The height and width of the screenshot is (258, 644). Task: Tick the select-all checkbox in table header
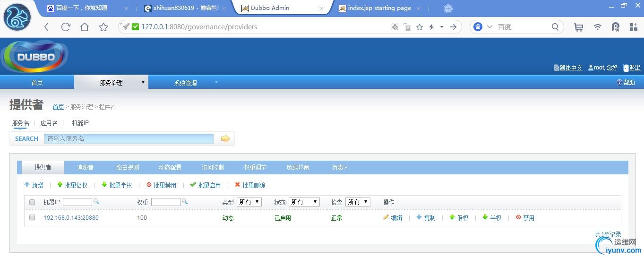coord(32,202)
